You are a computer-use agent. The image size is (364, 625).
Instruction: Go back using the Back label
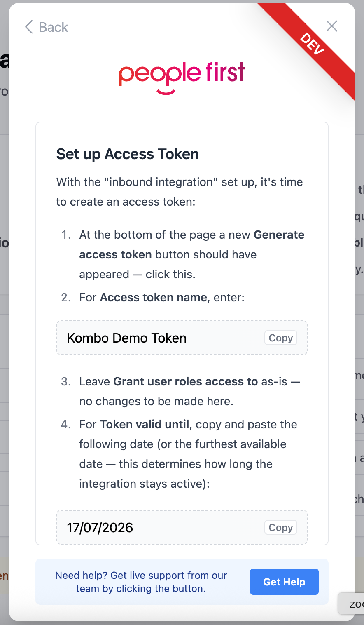[54, 27]
